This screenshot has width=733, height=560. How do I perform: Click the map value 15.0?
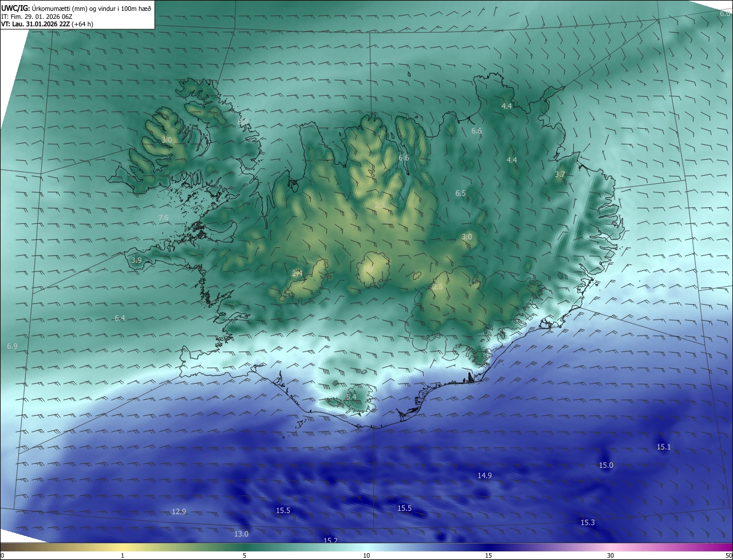[606, 465]
